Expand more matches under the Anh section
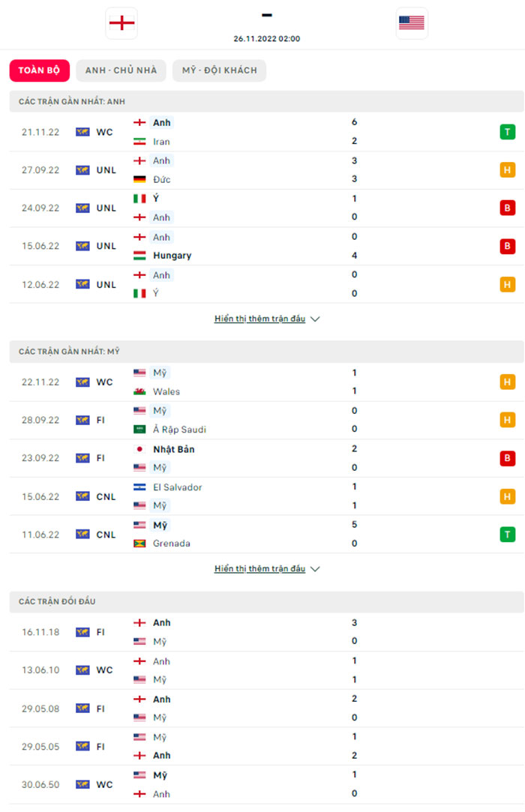 [x=259, y=319]
